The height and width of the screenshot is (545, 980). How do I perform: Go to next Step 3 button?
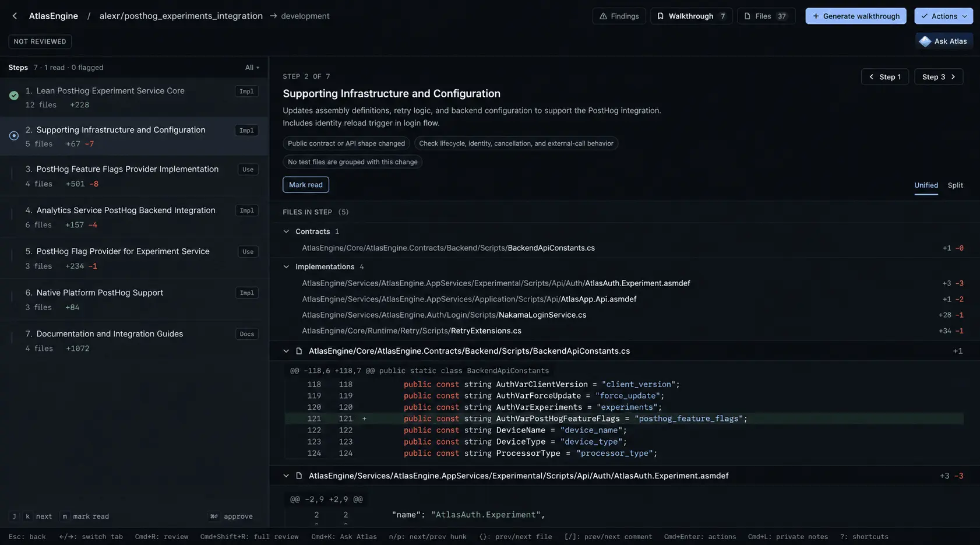[939, 77]
